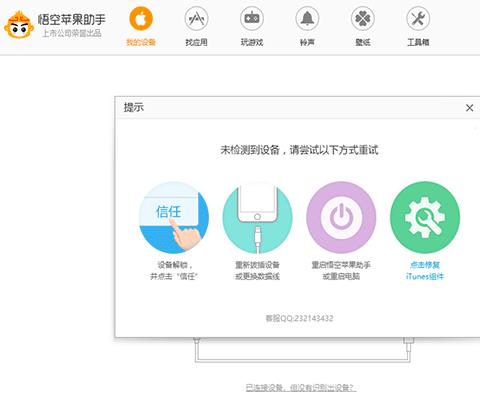This screenshot has height=400, width=480.
Task: Click the teal phone-and-cable replug icon
Action: tap(257, 217)
